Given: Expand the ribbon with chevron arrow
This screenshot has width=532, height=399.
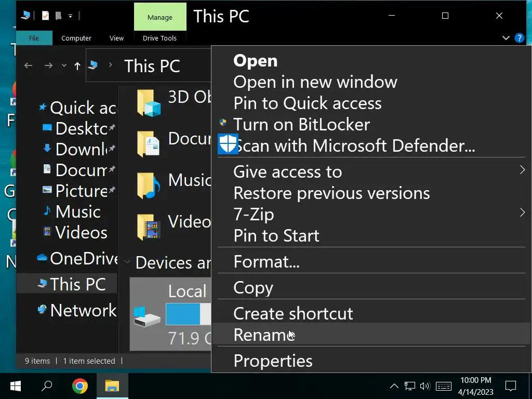Looking at the screenshot, I should pos(506,38).
